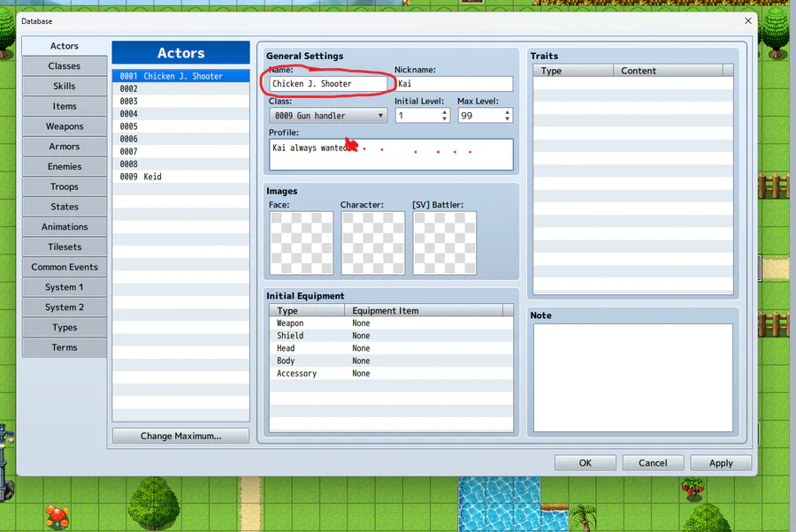Select the States tab
Screen dimensions: 796x532
65,207
